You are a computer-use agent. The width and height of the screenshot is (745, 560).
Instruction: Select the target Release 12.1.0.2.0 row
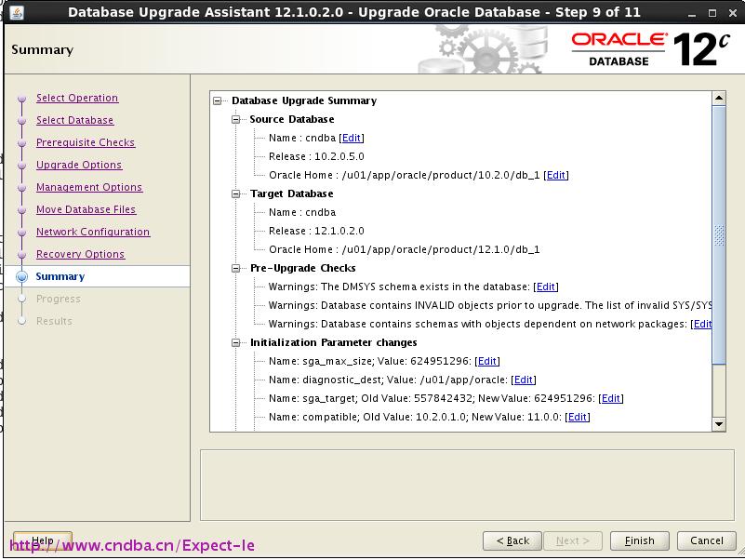pos(316,231)
